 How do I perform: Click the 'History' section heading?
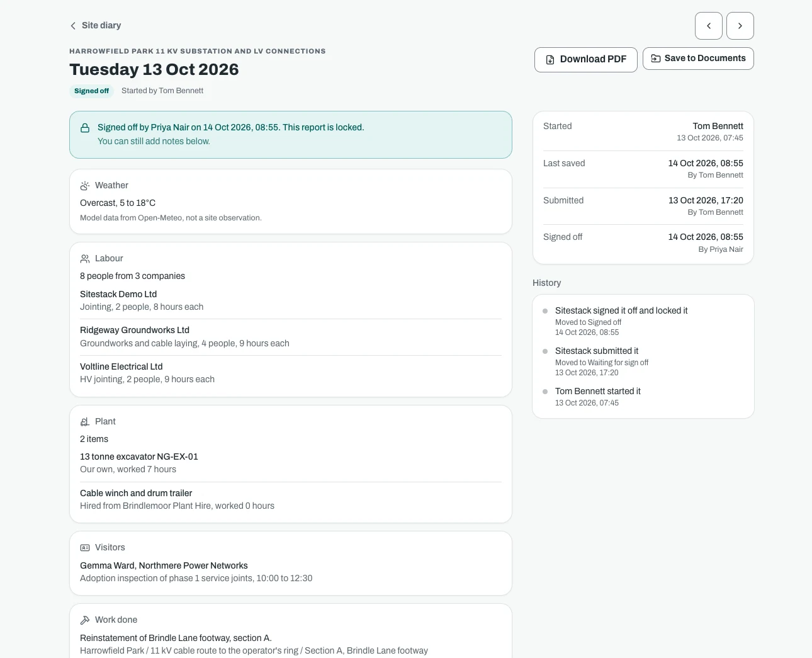coord(546,283)
